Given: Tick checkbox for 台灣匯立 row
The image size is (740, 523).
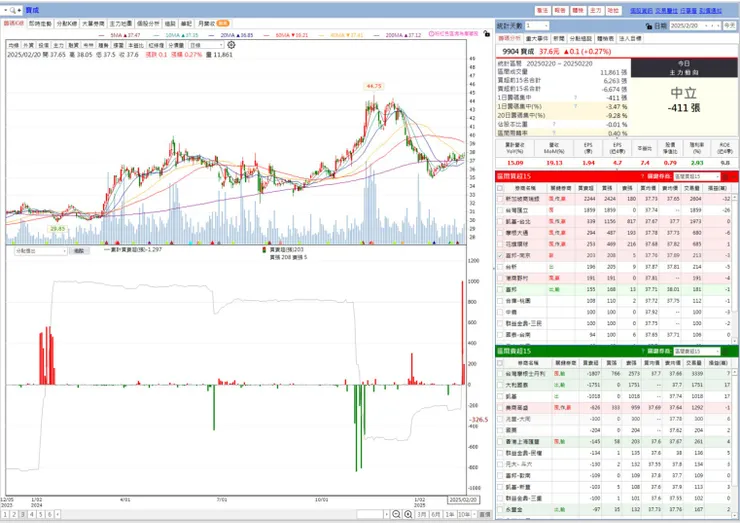Looking at the screenshot, I should coord(500,211).
